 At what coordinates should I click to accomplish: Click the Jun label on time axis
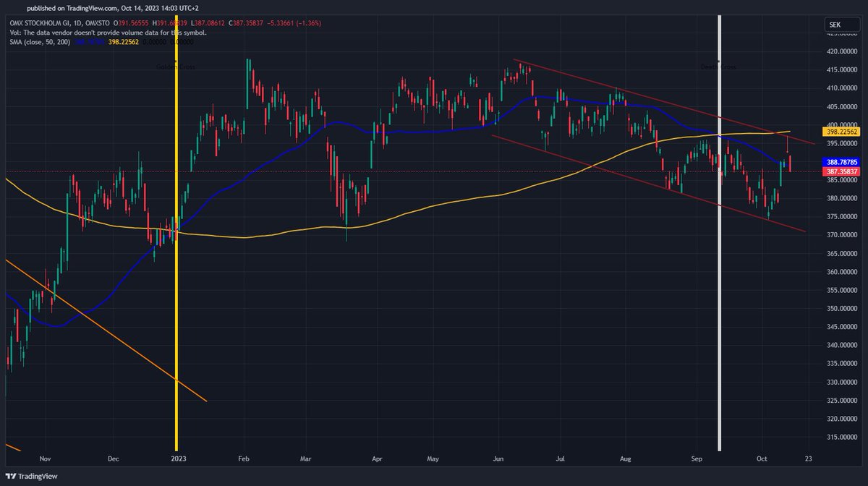(x=498, y=459)
